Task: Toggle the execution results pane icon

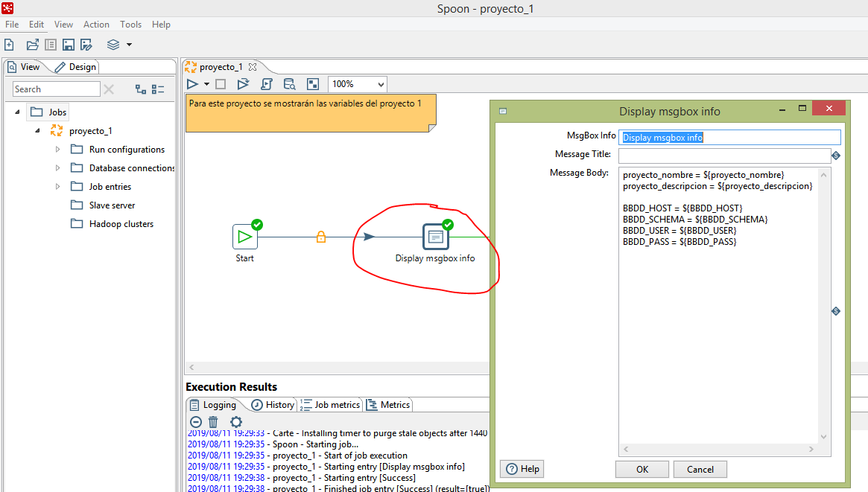Action: (x=313, y=84)
